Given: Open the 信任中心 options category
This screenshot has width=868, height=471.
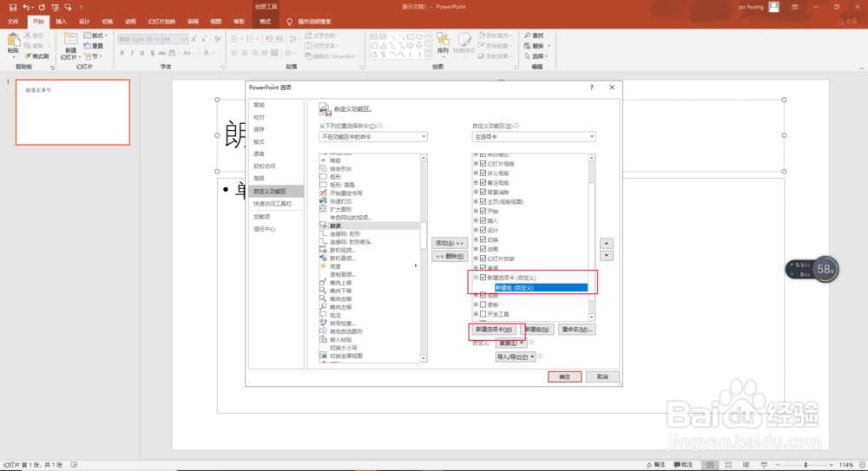Looking at the screenshot, I should pyautogui.click(x=276, y=229).
